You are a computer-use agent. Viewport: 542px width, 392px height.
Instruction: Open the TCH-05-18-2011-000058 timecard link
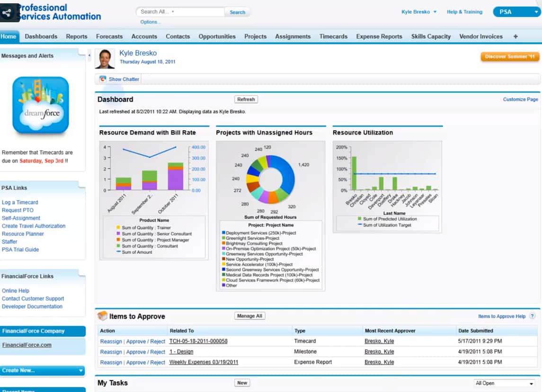coord(198,341)
